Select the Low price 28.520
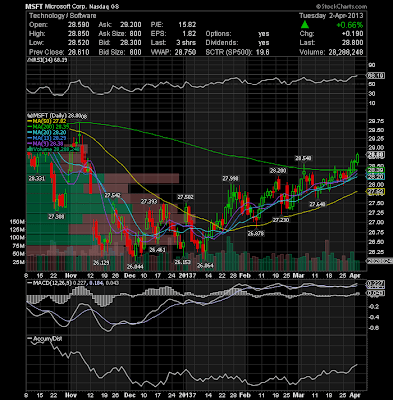393x400 pixels. point(78,43)
